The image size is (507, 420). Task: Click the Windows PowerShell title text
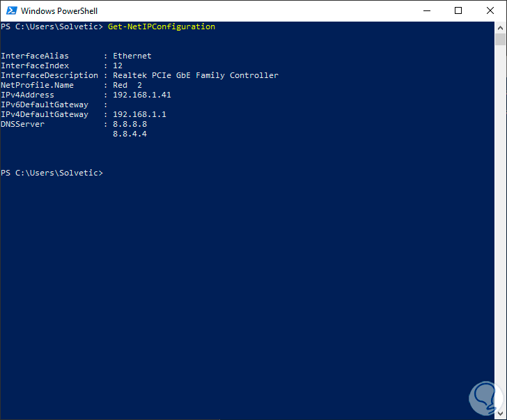click(59, 11)
